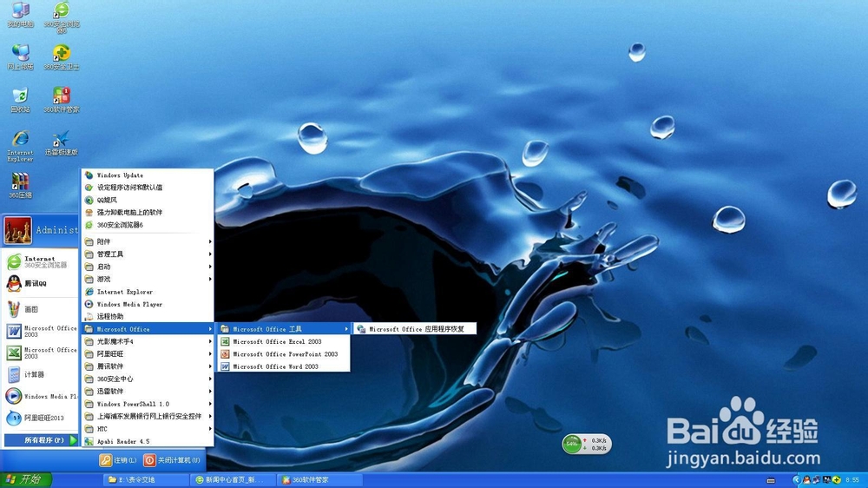This screenshot has height=488, width=868.
Task: Click 关闭计算机 shut down button
Action: (172, 460)
